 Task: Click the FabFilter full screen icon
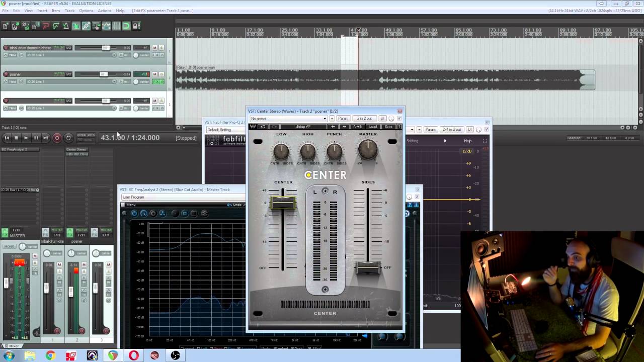click(485, 141)
